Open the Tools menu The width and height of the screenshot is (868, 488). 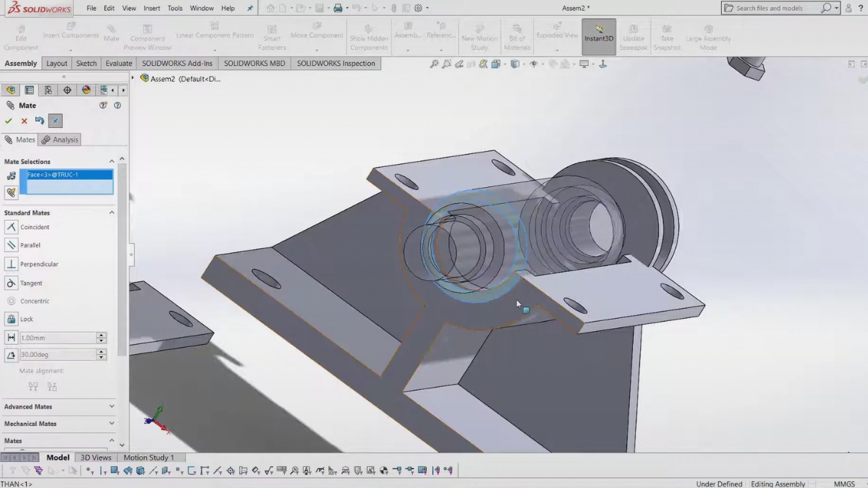pos(175,8)
